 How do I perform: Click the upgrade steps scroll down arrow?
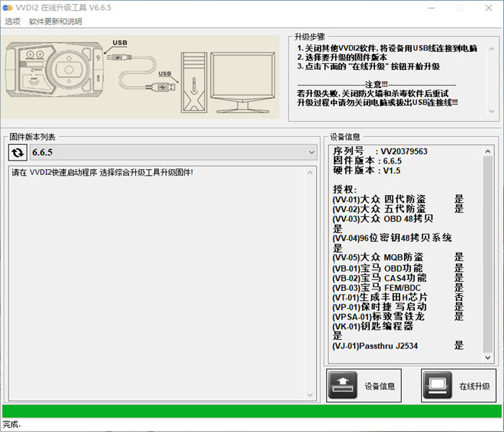click(492, 111)
